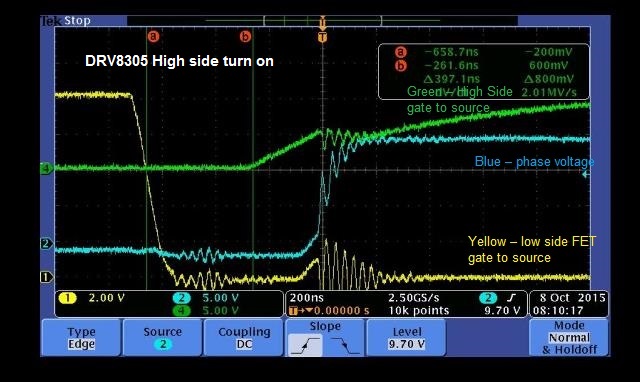Select falling edge slope icon

[x=345, y=345]
